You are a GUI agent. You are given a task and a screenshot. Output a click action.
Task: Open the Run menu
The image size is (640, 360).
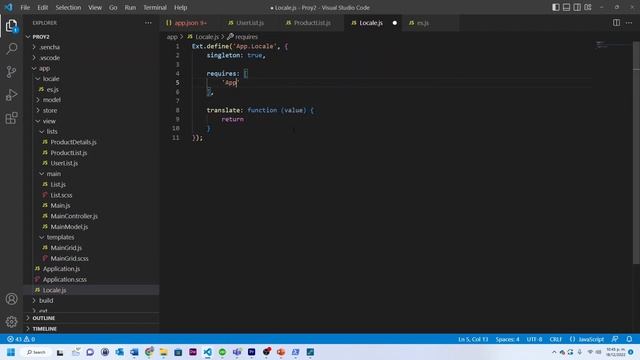(x=130, y=7)
